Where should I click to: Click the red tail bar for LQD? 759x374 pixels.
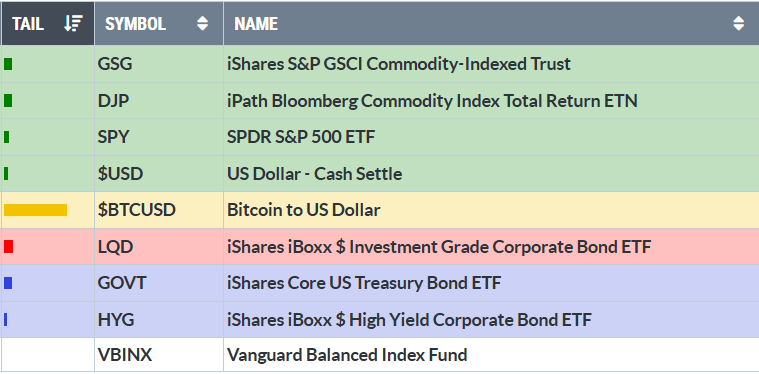pos(8,247)
